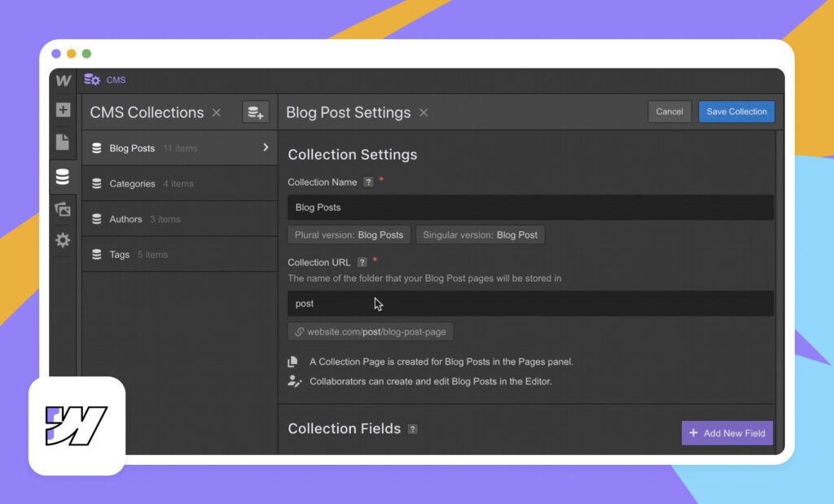Open the Pages panel icon
Viewport: 834px width, 504px height.
click(x=62, y=142)
